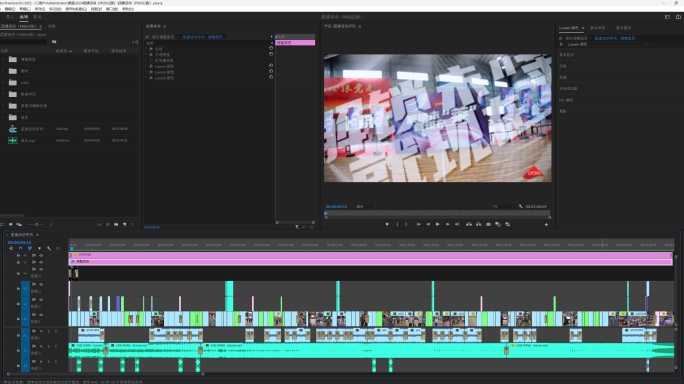Click the Export Frame camera icon
This screenshot has width=684, height=384.
click(x=488, y=224)
